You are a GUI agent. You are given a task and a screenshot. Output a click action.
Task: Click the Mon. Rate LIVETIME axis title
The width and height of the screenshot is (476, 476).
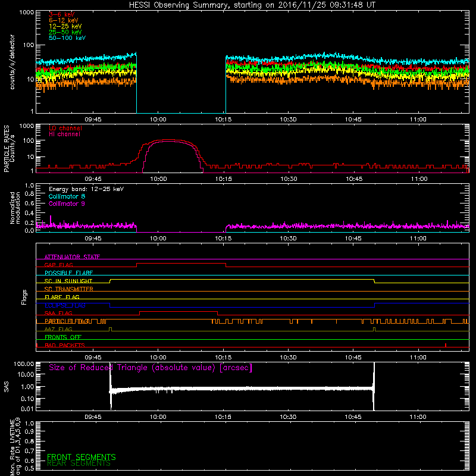[x=15, y=447]
